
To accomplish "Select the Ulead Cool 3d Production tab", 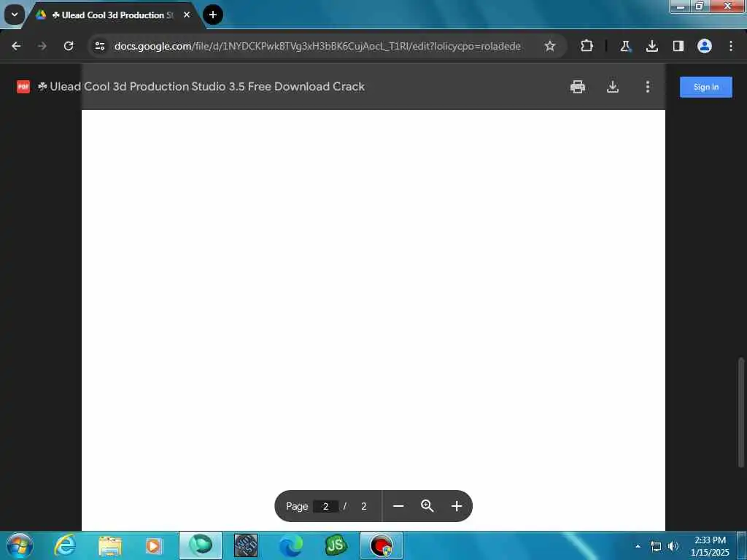I will [113, 15].
